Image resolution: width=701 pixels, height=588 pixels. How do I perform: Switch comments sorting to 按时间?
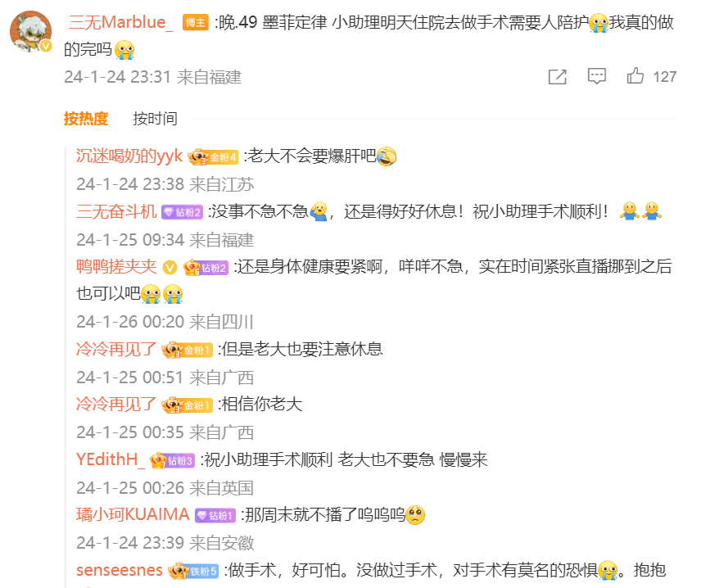[x=155, y=119]
